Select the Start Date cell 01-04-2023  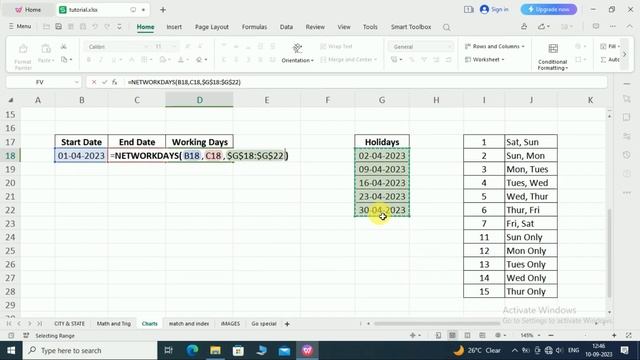pyautogui.click(x=81, y=156)
